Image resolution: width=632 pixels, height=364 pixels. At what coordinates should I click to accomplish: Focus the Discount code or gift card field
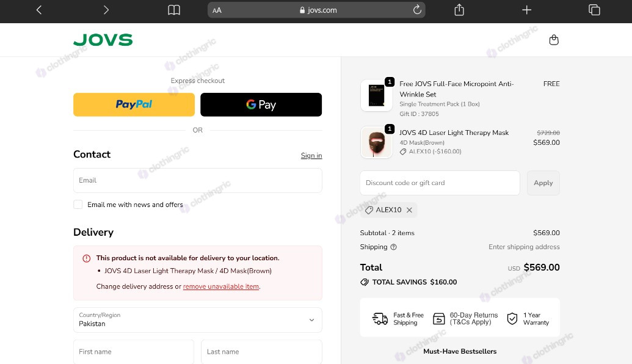click(440, 183)
